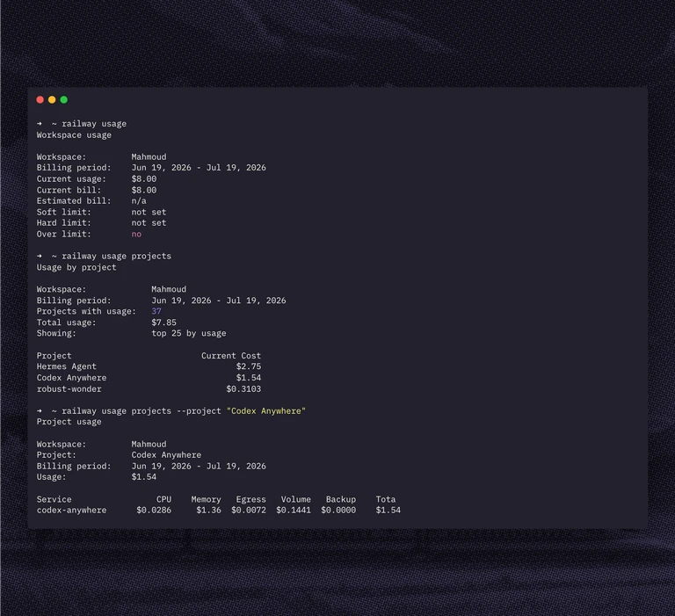Click the green maximize window button

63,100
